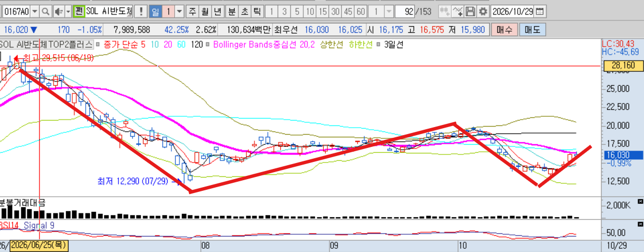Viewport: 644px width, 252px height.
Task: Click the period value field showing 1
Action: coord(169,11)
